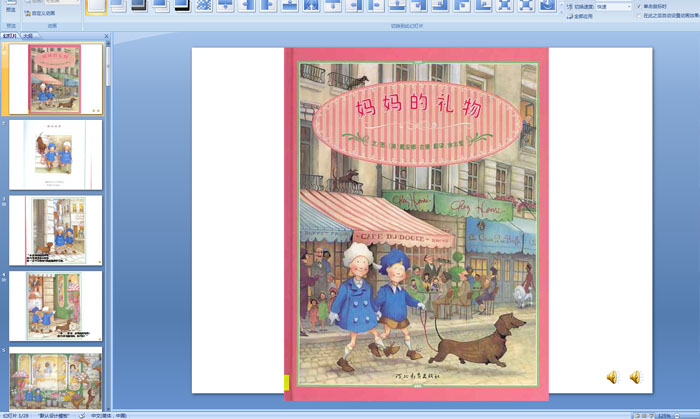Apply the dissolve checkerboard transition
The height and width of the screenshot is (419, 700).
204,6
